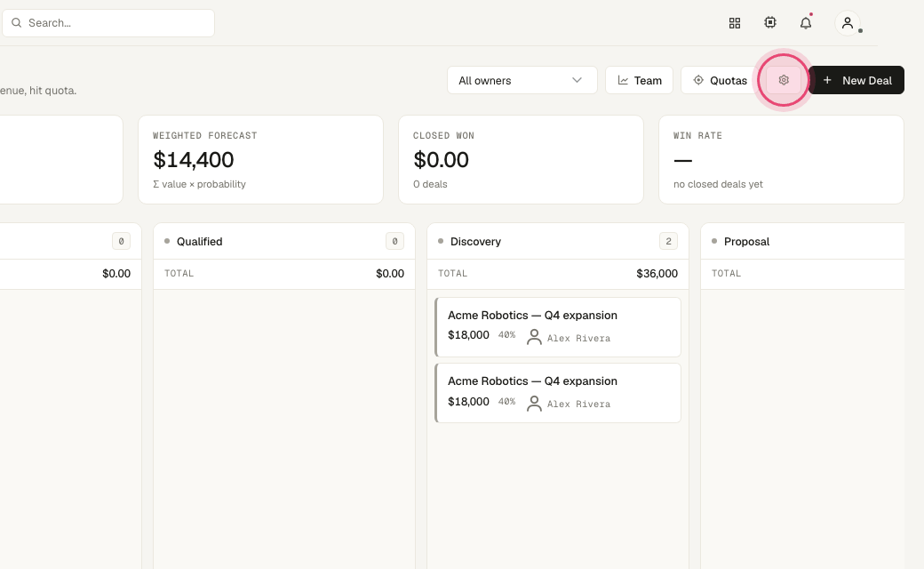Click the Discovery column header

(x=558, y=241)
